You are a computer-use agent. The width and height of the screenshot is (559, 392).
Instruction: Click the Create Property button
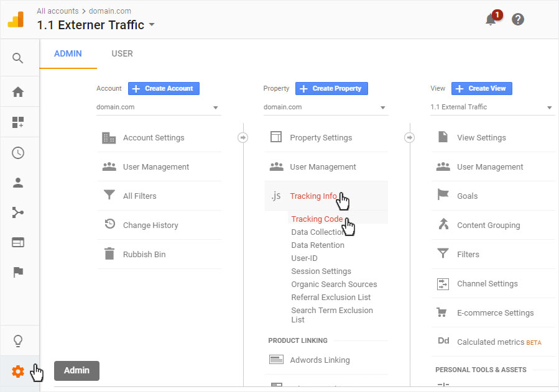pos(331,89)
